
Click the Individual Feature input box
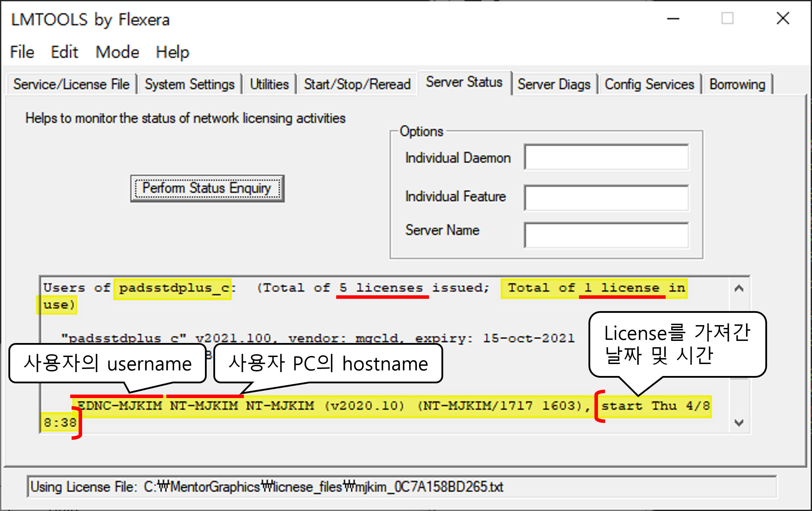point(606,198)
